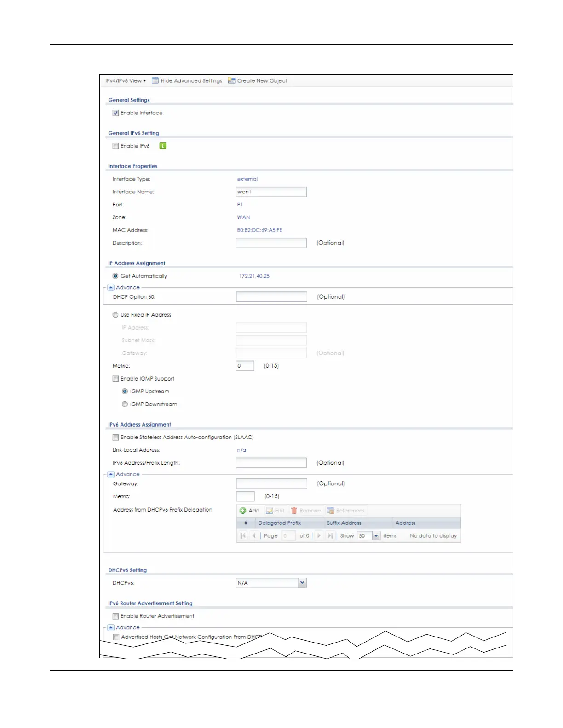Click the IPv4 Metric field showing 0
The image size is (563, 728).
point(245,366)
